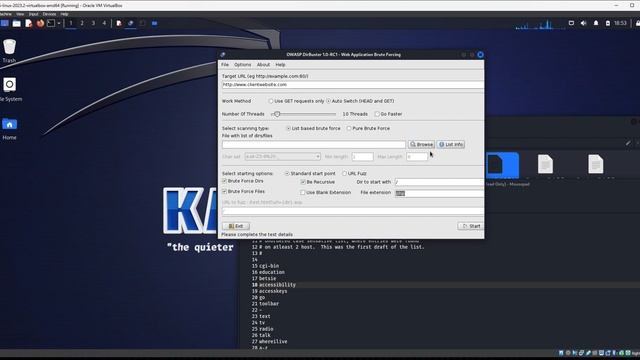This screenshot has height=360, width=640.
Task: Click the Browse button
Action: (x=421, y=144)
